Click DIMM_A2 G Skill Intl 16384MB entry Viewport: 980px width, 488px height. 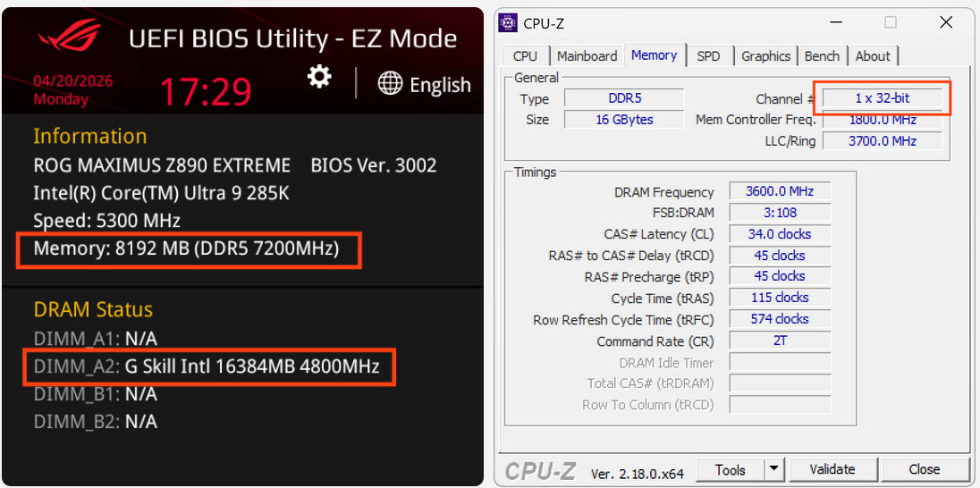(207, 366)
